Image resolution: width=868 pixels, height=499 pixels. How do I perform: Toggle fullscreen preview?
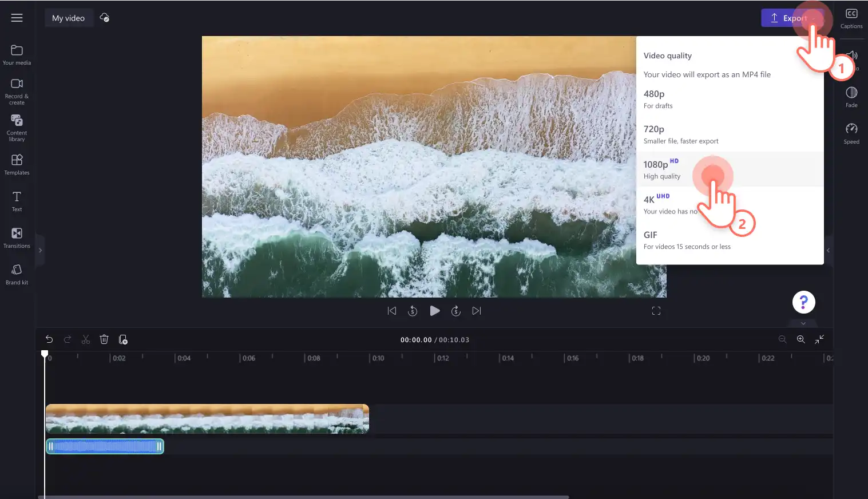coord(656,311)
